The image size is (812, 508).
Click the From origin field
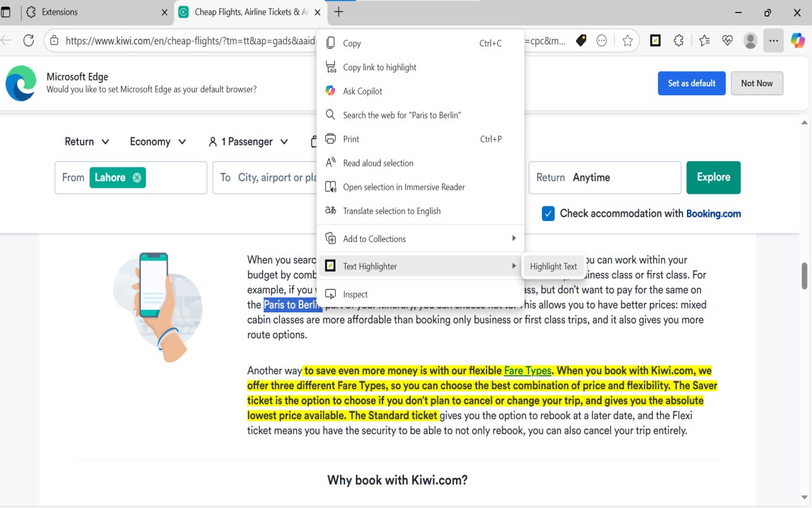coord(131,178)
